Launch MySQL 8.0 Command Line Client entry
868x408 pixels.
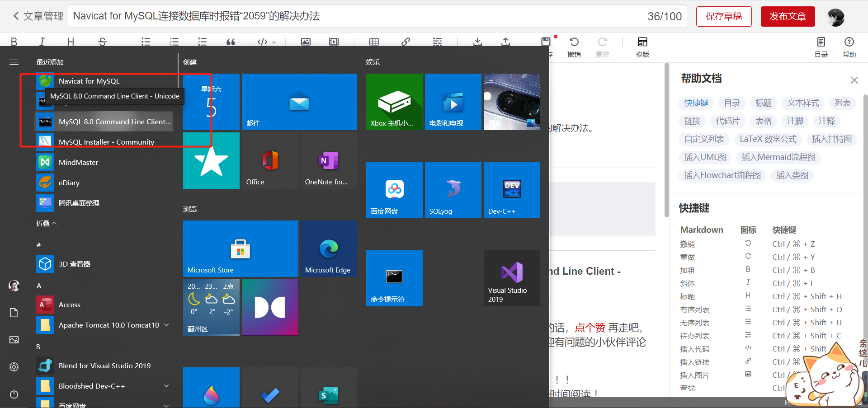point(104,122)
